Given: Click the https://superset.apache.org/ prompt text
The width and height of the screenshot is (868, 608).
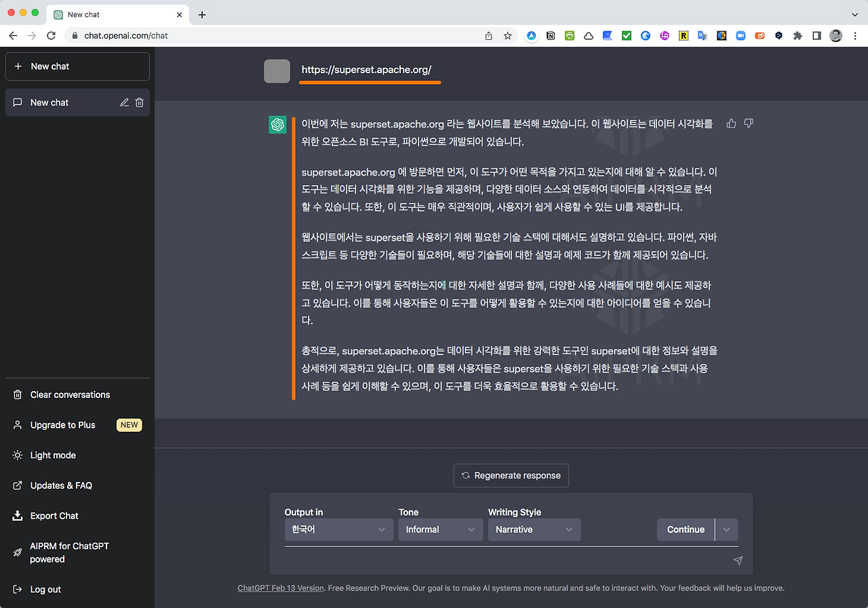Looking at the screenshot, I should (366, 69).
